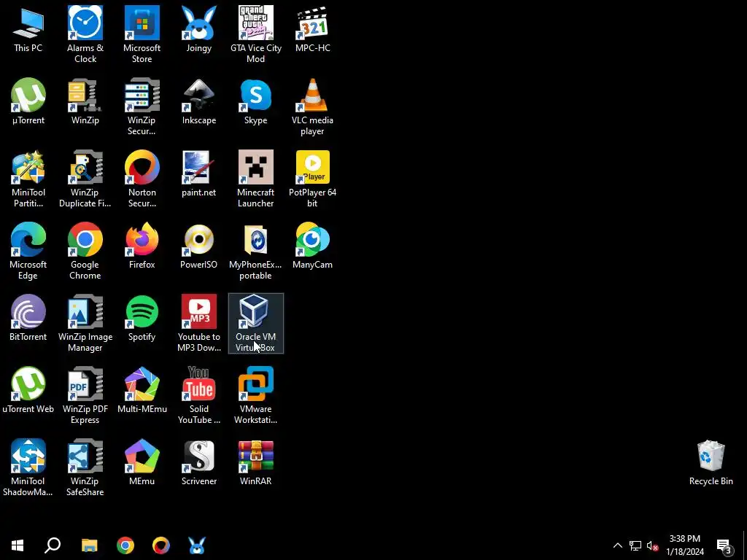Select the Alarms & Clock shortcut
Viewport: 747px width, 560px height.
[x=85, y=34]
